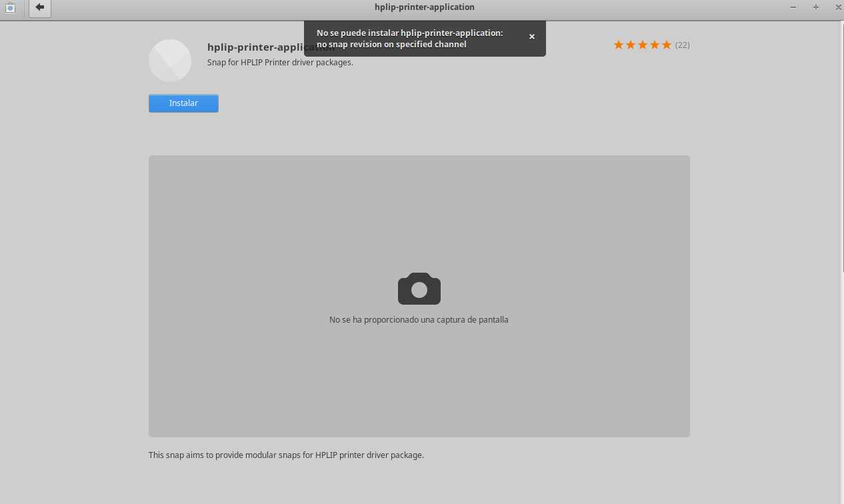Viewport: 844px width, 504px height.
Task: Click 'Snap for HPLIP Printer driver packages.' summary
Action: click(280, 63)
